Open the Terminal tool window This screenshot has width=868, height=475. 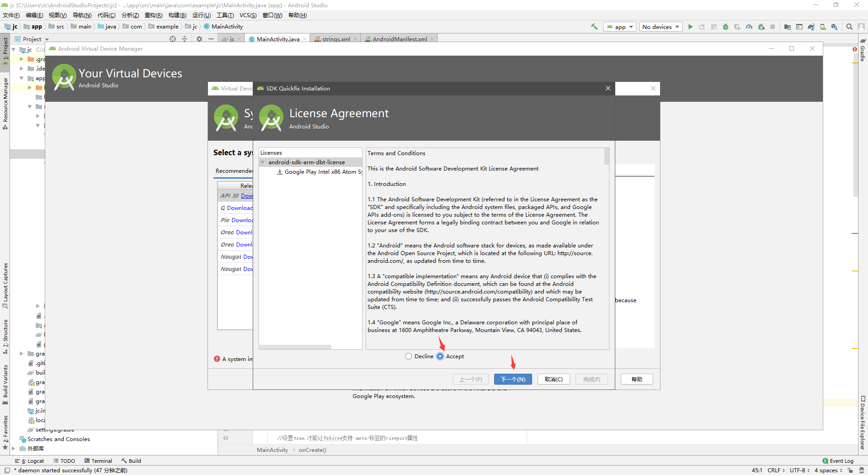click(x=98, y=461)
